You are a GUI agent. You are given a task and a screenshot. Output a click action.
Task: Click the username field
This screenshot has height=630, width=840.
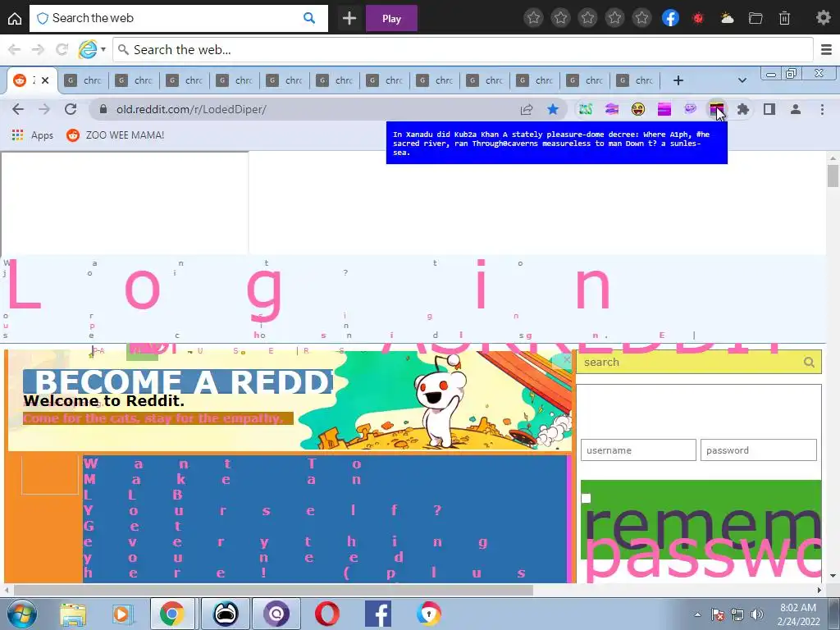pos(638,450)
